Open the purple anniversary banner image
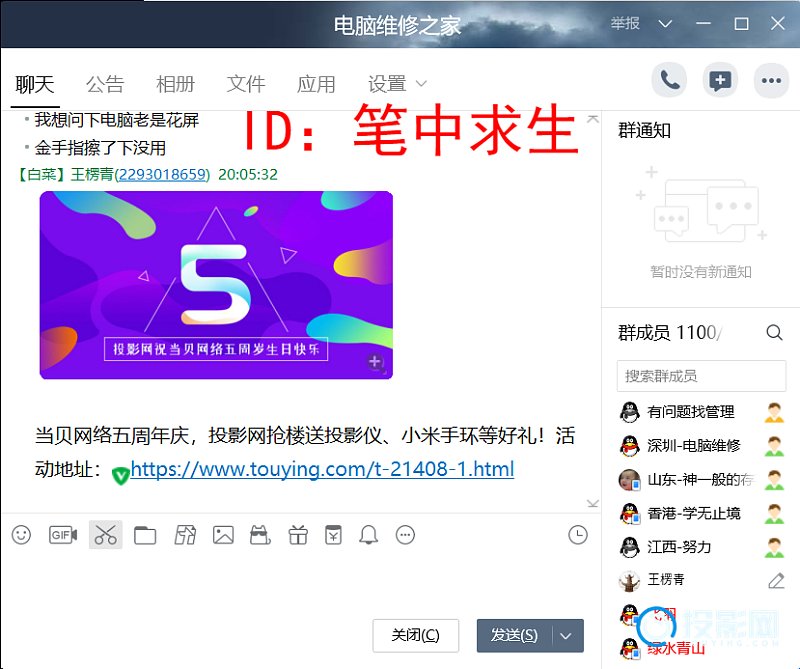Viewport: 800px width, 669px height. (x=216, y=285)
